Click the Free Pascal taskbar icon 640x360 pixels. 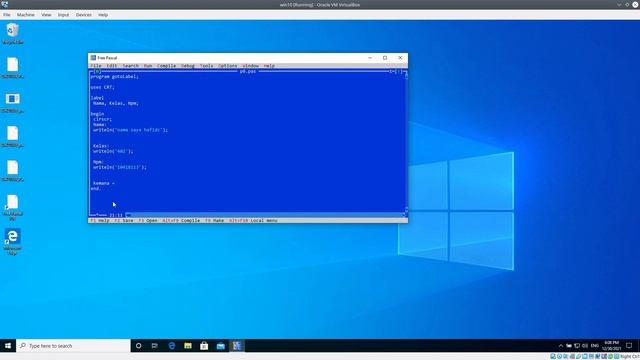tap(237, 346)
